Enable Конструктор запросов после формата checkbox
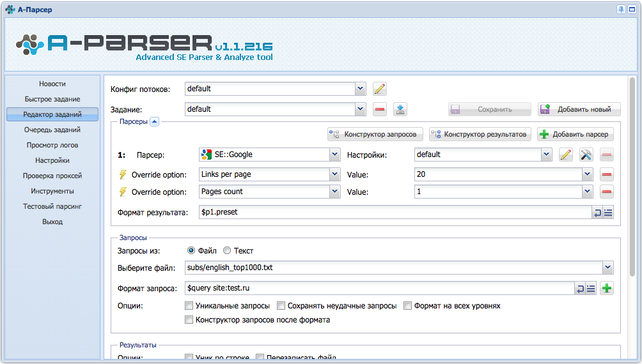Viewport: 642px width, 364px height. (x=189, y=320)
